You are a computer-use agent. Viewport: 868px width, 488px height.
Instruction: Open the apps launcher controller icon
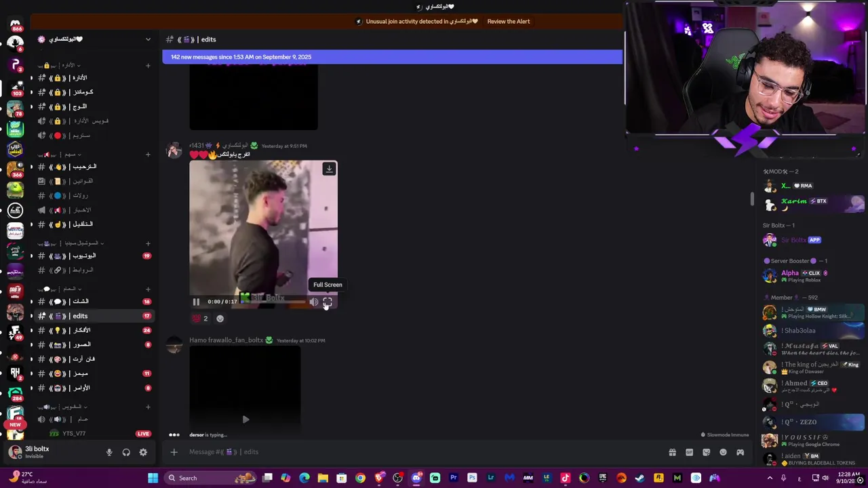coord(740,452)
